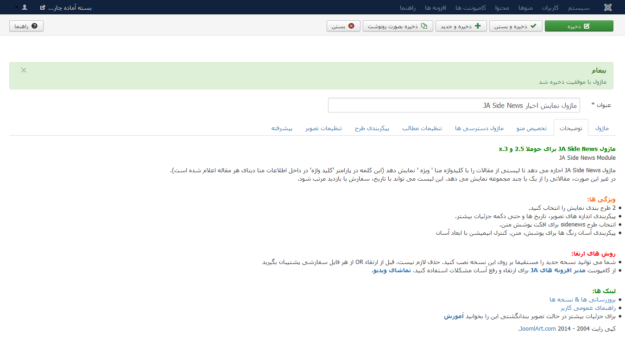The height and width of the screenshot is (364, 625).
Task: Click the ویژگی ها: heading text
Action: [x=601, y=199]
